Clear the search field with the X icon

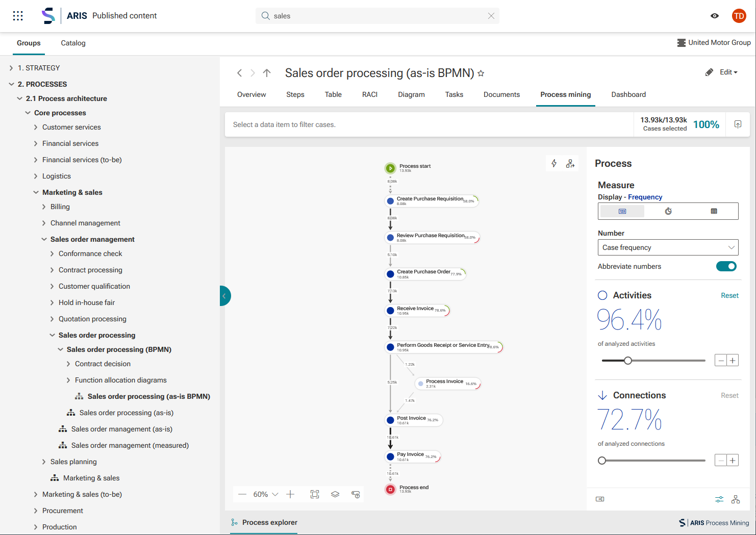tap(491, 16)
